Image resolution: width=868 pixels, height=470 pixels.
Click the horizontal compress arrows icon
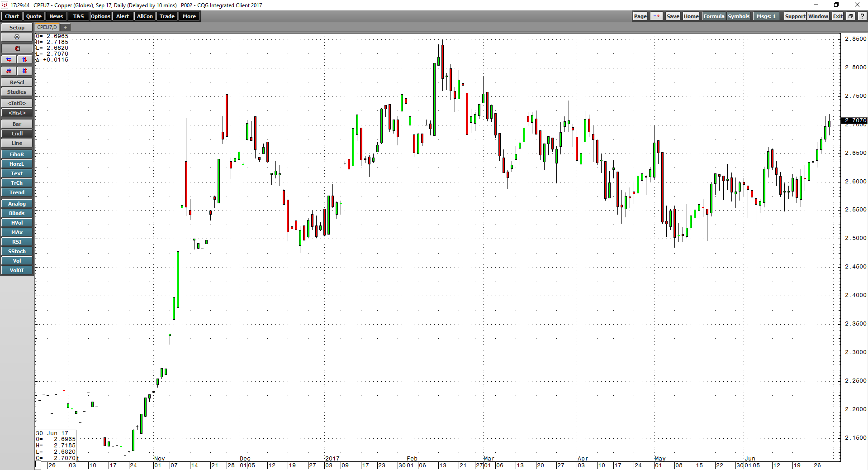pos(9,71)
